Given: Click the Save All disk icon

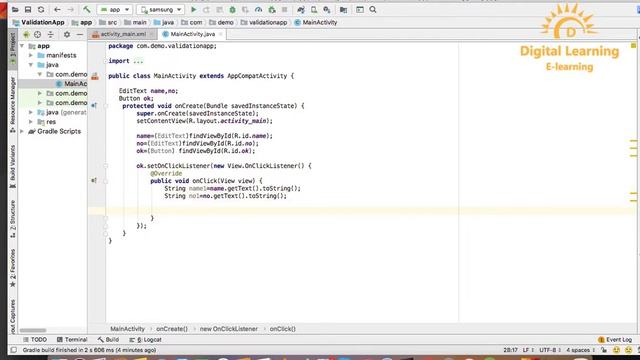Looking at the screenshot, I should coord(28,9).
